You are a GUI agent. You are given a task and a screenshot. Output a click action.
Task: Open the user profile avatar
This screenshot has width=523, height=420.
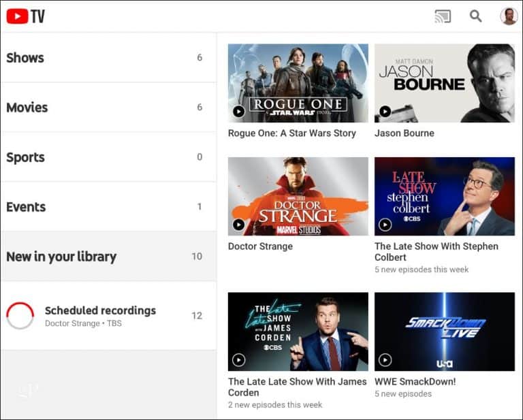click(x=509, y=16)
